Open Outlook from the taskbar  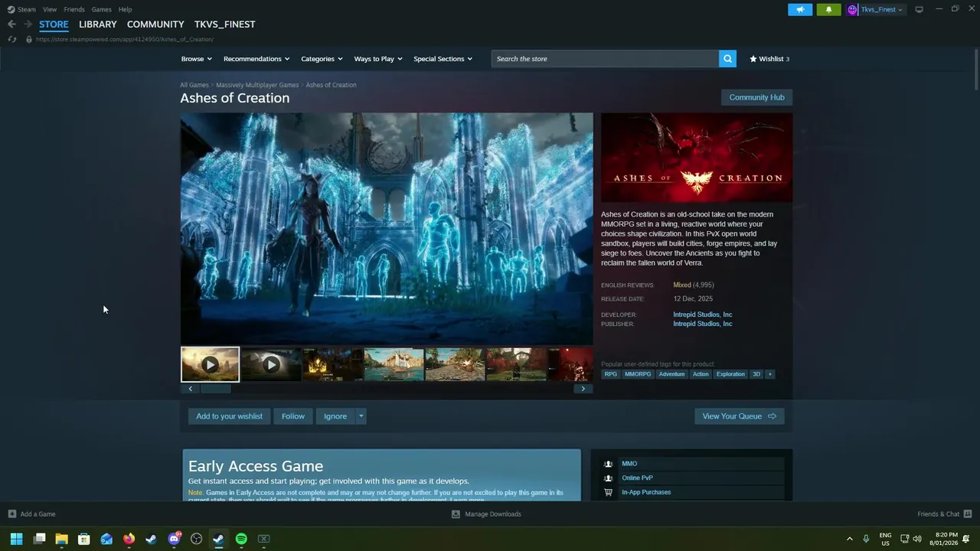coord(106,539)
